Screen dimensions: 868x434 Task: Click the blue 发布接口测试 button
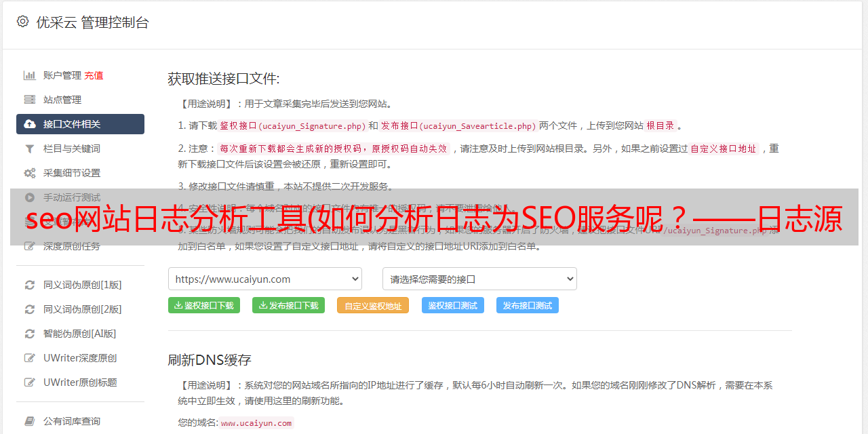pos(528,305)
